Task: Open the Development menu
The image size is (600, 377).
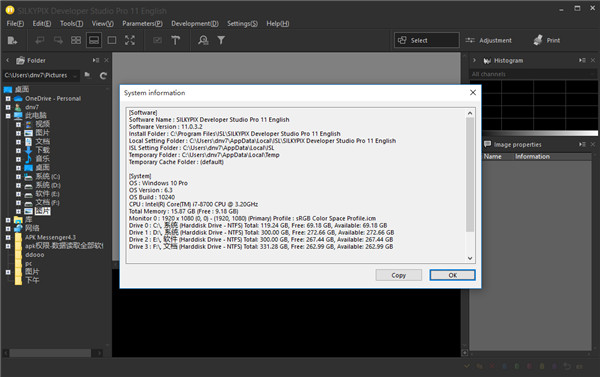Action: pos(195,23)
